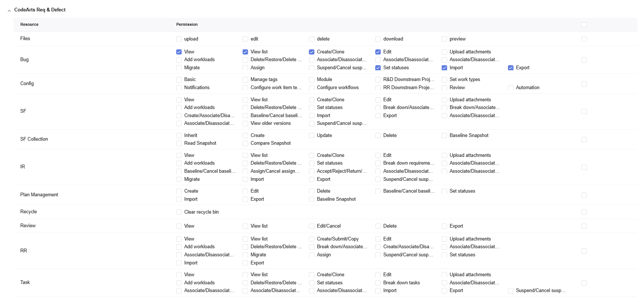The image size is (644, 302).
Task: Untick the Edit permission for Bug
Action: 378,52
